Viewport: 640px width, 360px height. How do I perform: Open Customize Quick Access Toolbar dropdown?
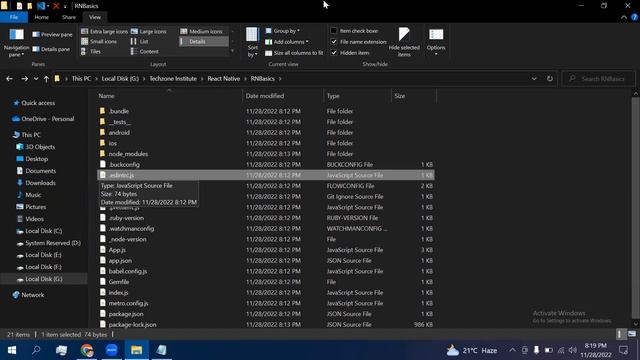click(x=65, y=6)
